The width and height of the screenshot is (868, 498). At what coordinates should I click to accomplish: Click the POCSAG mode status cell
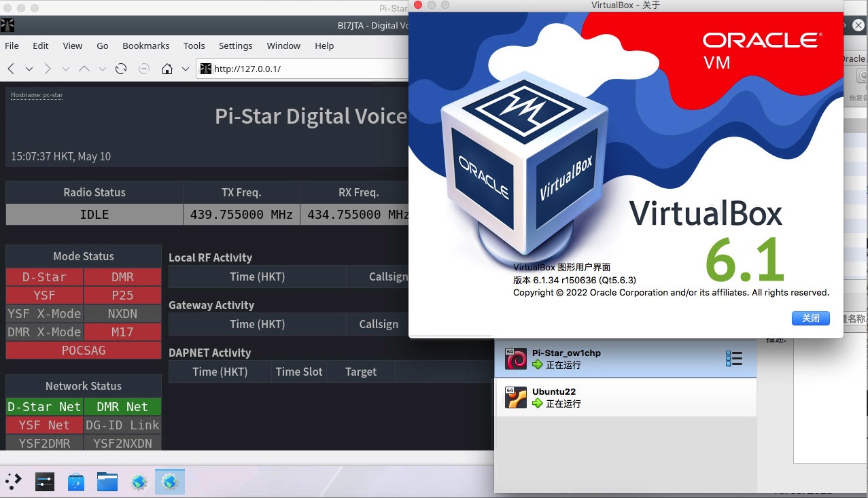tap(84, 351)
